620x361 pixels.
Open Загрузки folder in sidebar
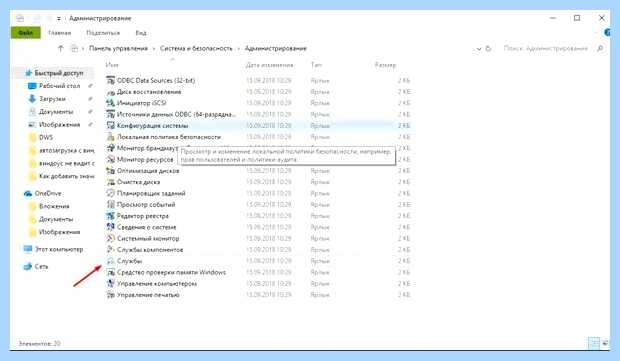(52, 99)
